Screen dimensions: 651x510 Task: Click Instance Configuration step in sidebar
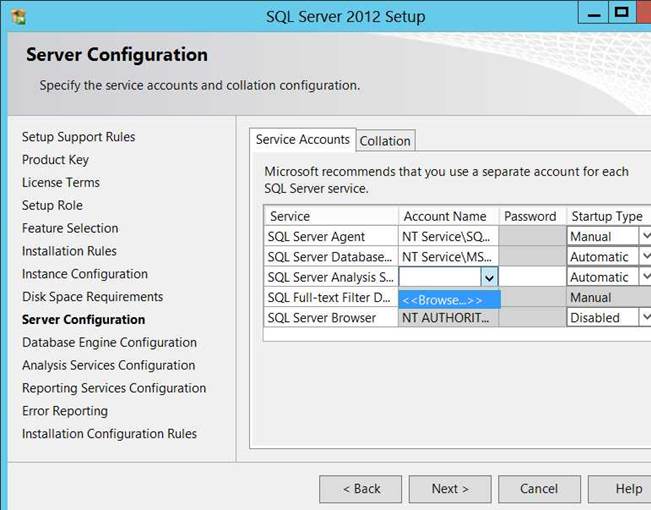(85, 274)
